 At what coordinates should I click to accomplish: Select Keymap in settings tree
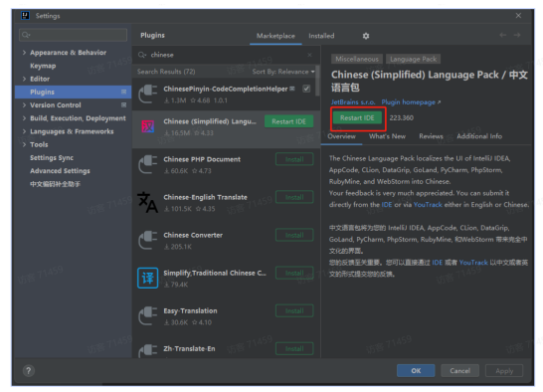[x=43, y=66]
